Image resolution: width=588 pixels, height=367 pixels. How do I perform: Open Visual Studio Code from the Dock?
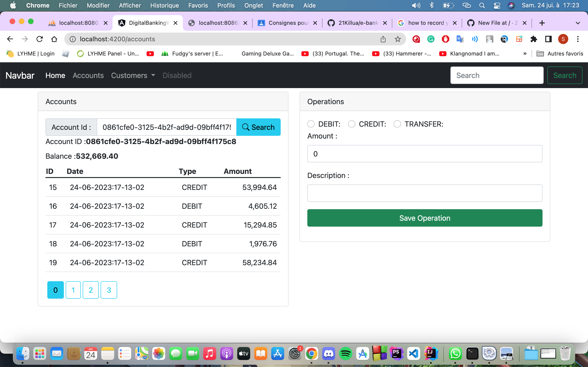click(414, 353)
